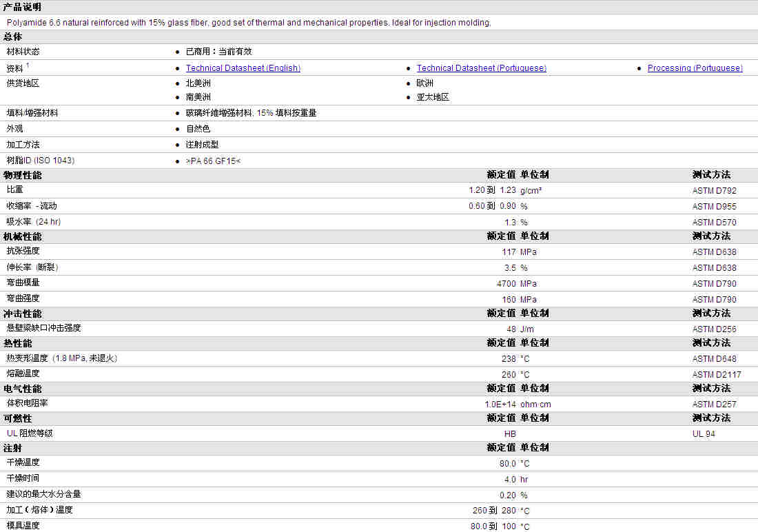Click the 模具温度 row label

[x=23, y=526]
